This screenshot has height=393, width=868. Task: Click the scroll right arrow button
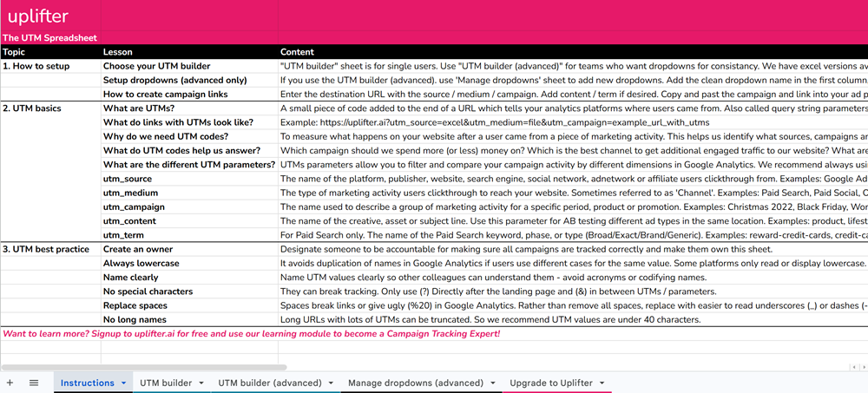(863, 367)
